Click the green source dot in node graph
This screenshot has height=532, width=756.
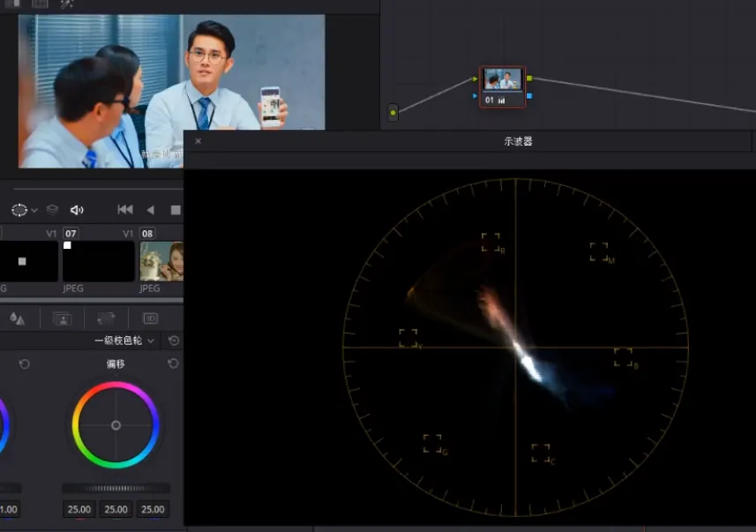pyautogui.click(x=393, y=113)
